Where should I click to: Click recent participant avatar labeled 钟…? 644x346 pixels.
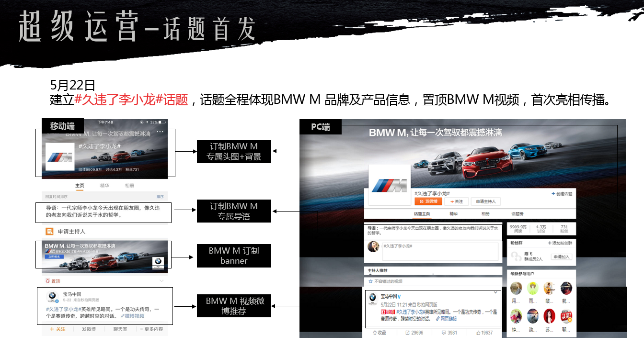tap(516, 316)
